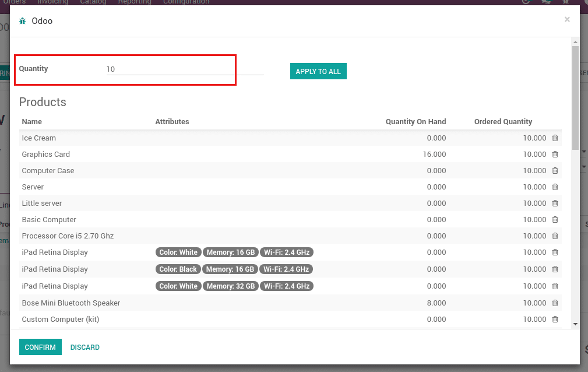Click the 8.000 Quantity On Hand value
The width and height of the screenshot is (588, 372).
coord(436,303)
